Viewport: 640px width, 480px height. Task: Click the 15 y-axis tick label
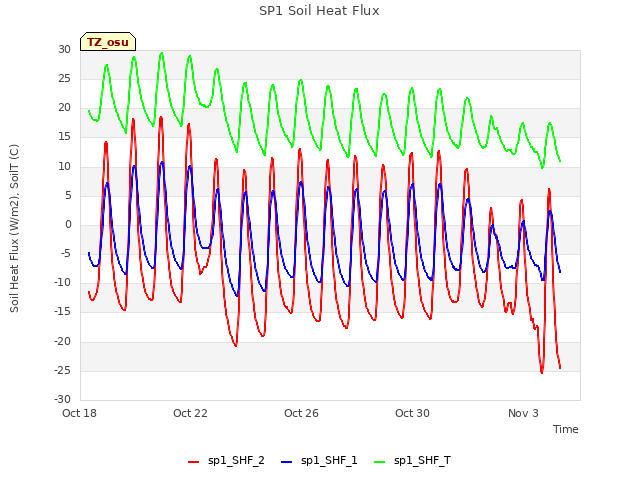(64, 137)
